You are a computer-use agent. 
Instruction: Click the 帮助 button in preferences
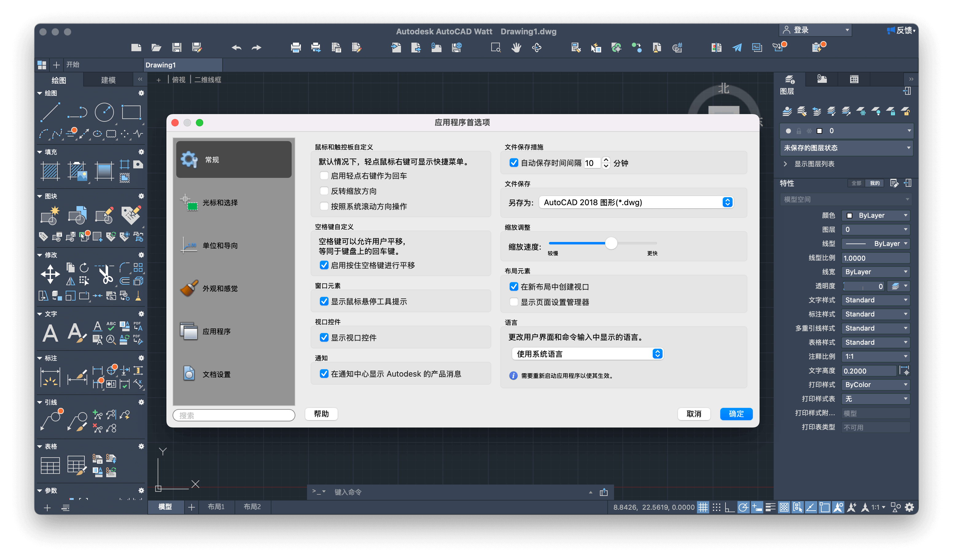321,414
